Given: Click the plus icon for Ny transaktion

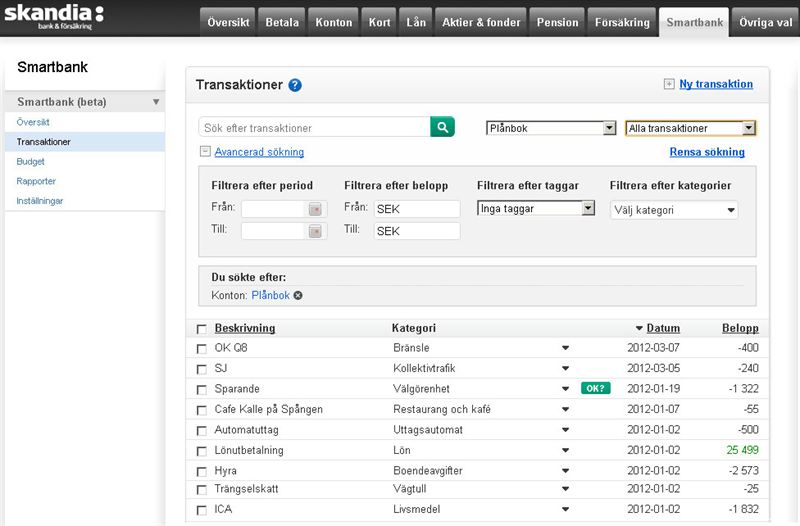Looking at the screenshot, I should tap(669, 85).
